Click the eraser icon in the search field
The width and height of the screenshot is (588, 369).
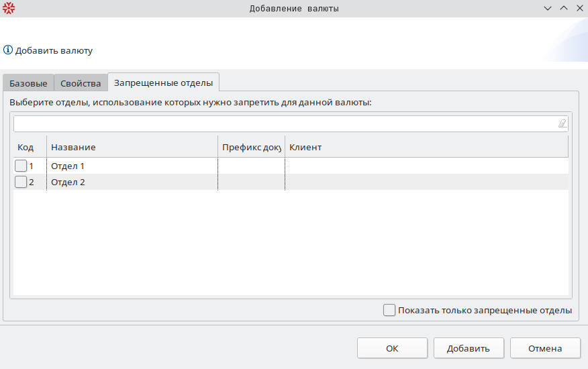562,124
